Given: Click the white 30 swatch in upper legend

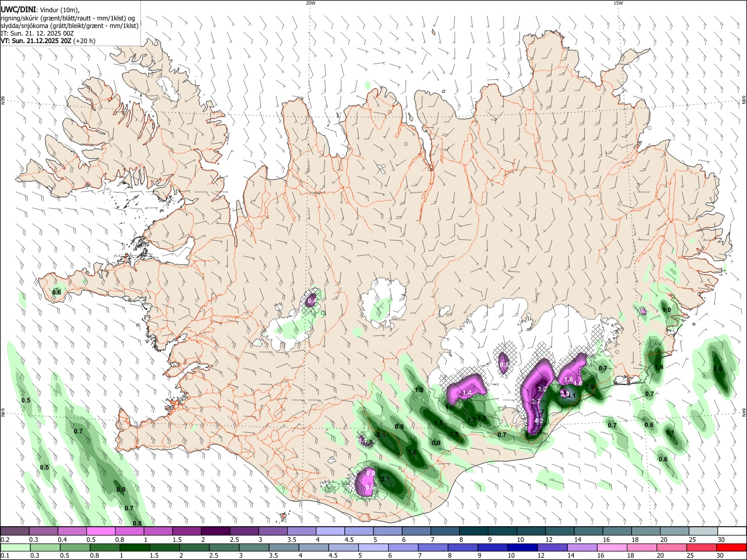Looking at the screenshot, I should pos(732,531).
